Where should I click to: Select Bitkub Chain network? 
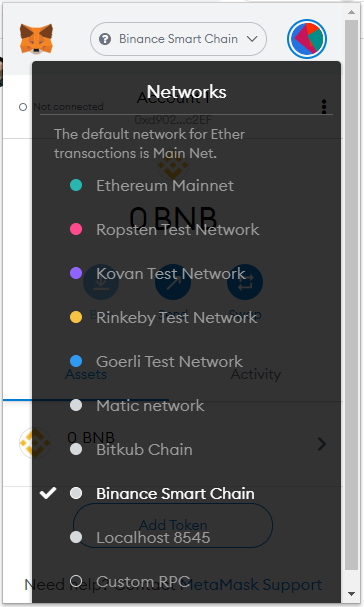click(144, 449)
